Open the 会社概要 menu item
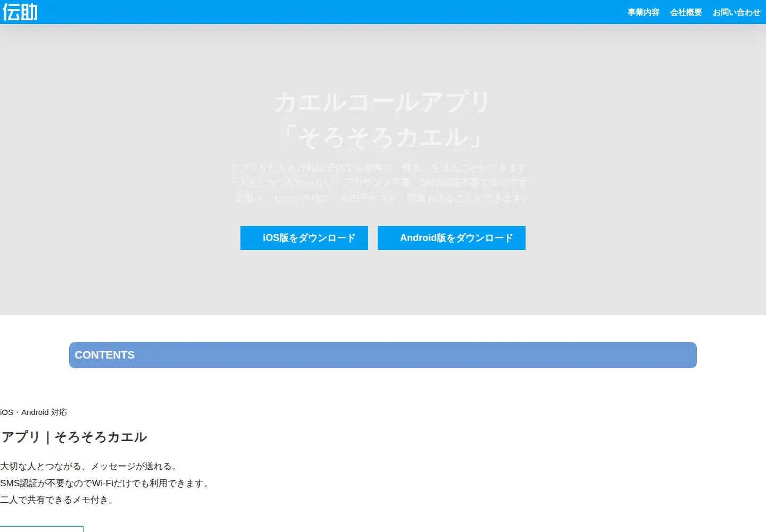 click(686, 12)
